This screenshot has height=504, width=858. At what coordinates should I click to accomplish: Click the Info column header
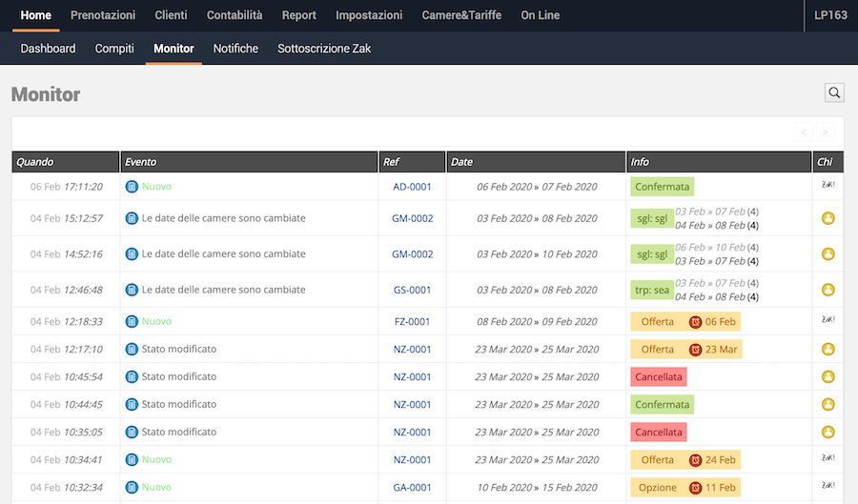719,162
